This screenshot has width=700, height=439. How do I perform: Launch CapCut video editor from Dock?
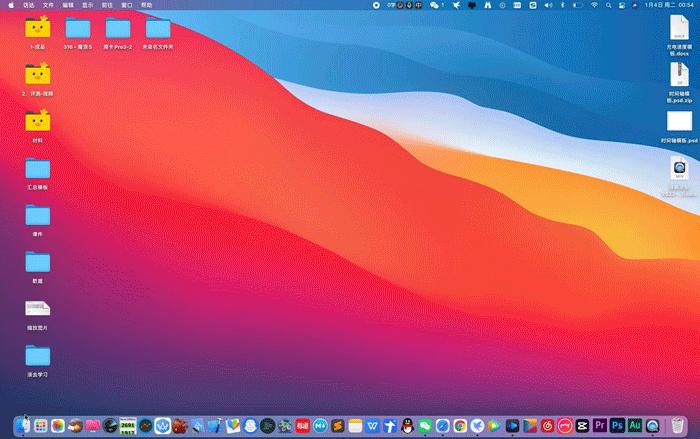pyautogui.click(x=582, y=426)
